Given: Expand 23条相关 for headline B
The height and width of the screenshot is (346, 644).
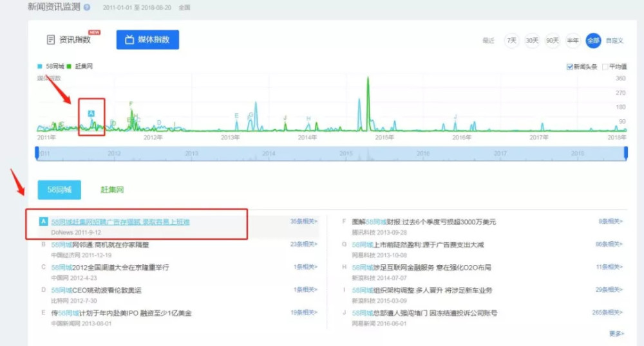Looking at the screenshot, I should 303,244.
